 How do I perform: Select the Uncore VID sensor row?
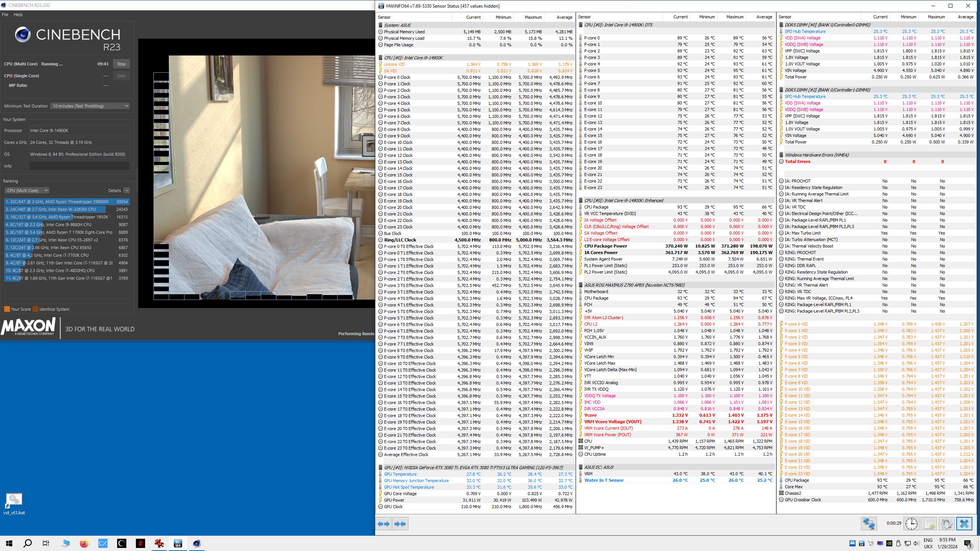(475, 64)
